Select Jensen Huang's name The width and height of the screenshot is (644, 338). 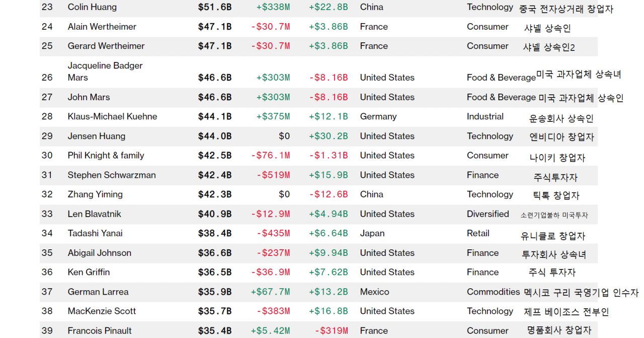coord(97,136)
